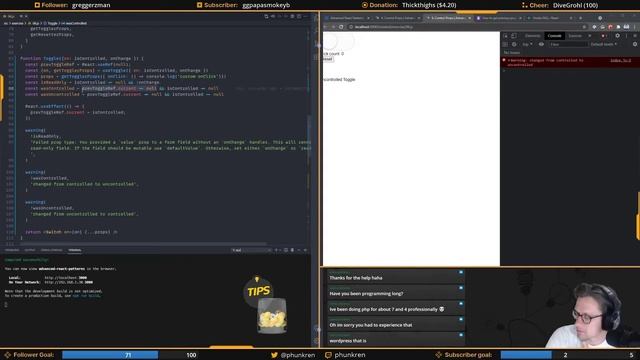The width and height of the screenshot is (640, 360).
Task: Split the terminal with the split icon
Action: 286,250
